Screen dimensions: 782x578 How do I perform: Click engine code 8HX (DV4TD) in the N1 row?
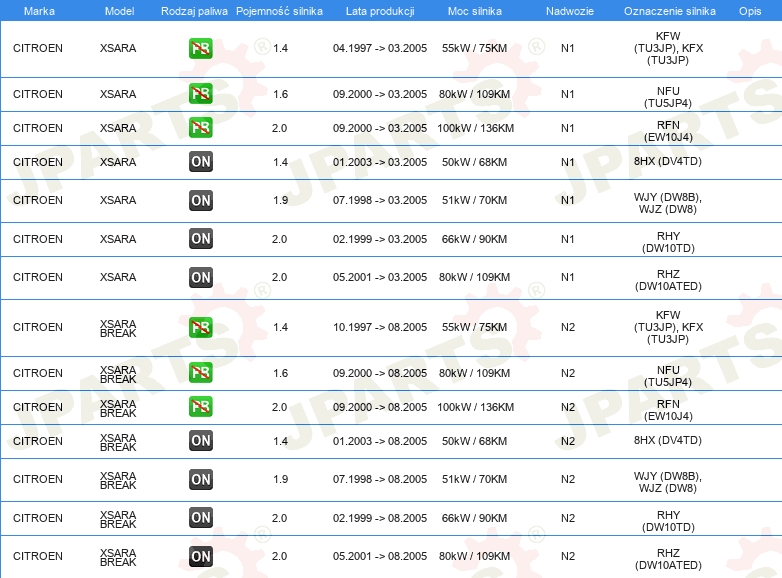668,161
